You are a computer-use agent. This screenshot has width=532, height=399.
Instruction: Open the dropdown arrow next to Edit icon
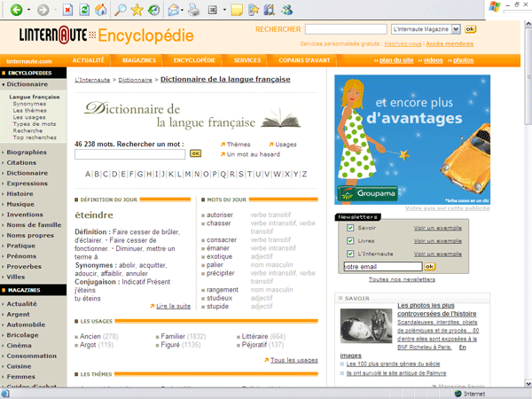[224, 10]
